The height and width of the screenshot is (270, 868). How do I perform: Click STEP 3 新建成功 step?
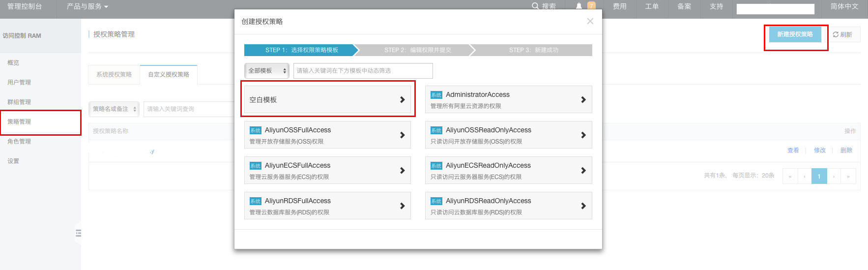click(534, 50)
